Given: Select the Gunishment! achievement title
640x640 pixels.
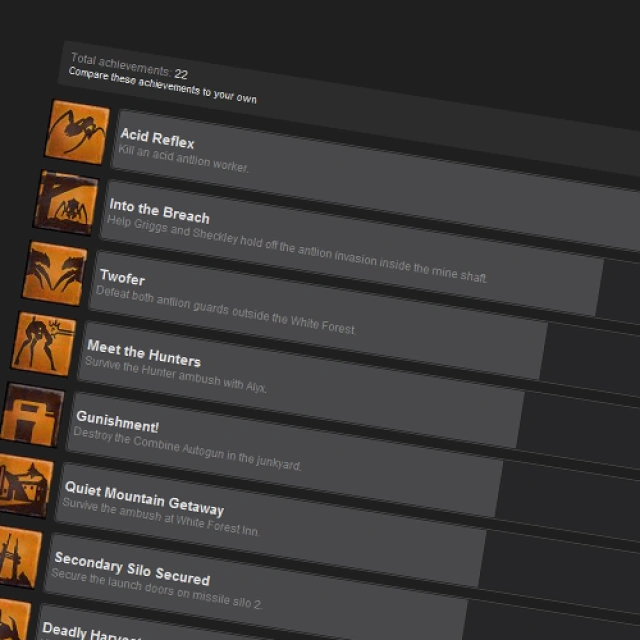Looking at the screenshot, I should [x=117, y=422].
